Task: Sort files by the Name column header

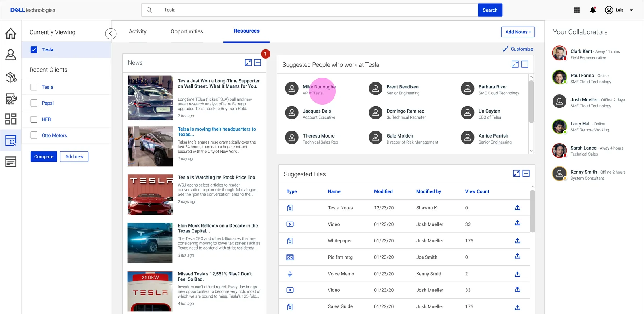Action: pyautogui.click(x=334, y=191)
